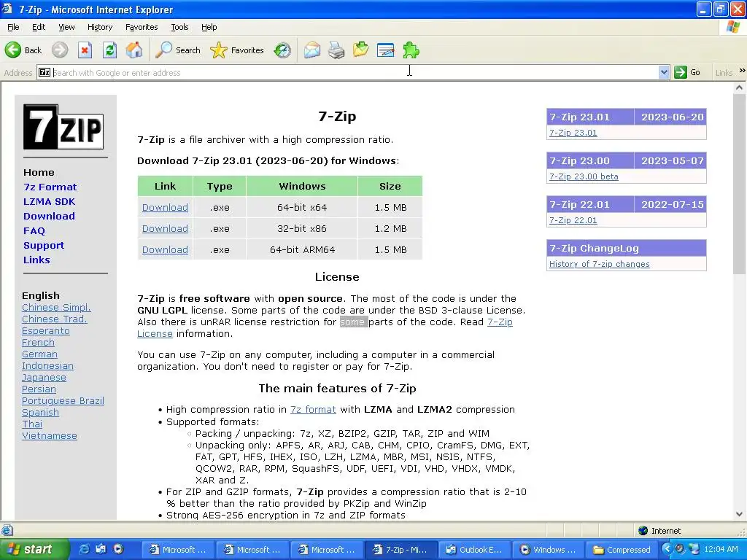
Task: Open the History menu
Action: [100, 27]
